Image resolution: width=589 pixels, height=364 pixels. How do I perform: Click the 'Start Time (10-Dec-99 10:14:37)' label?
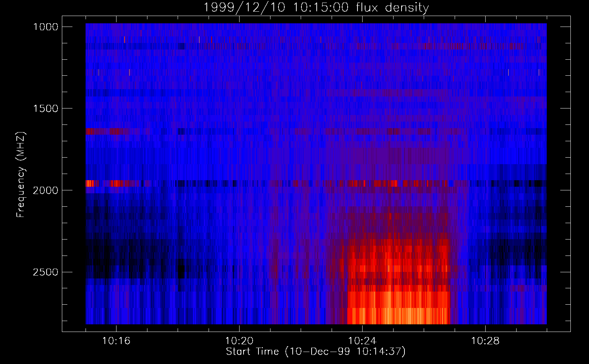(316, 352)
